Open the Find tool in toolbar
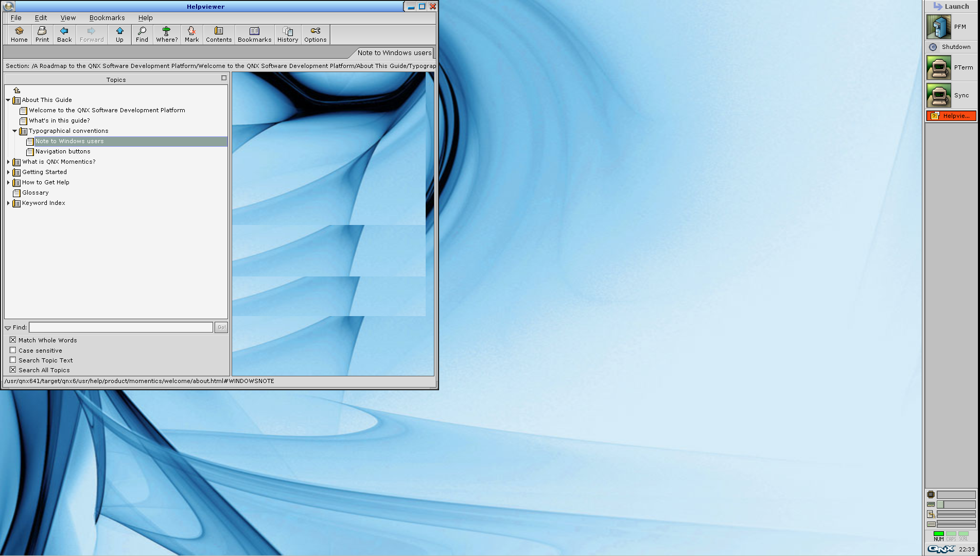The height and width of the screenshot is (556, 980). pos(142,34)
